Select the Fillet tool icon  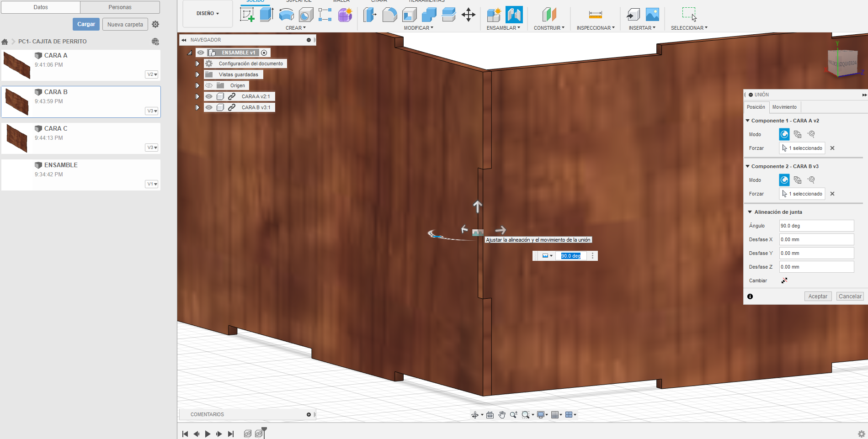(x=389, y=15)
